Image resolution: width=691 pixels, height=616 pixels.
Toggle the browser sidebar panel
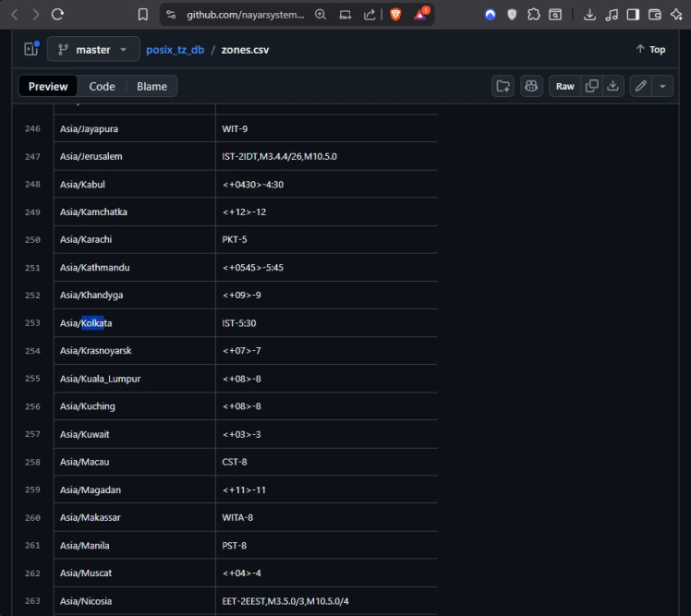tap(633, 15)
